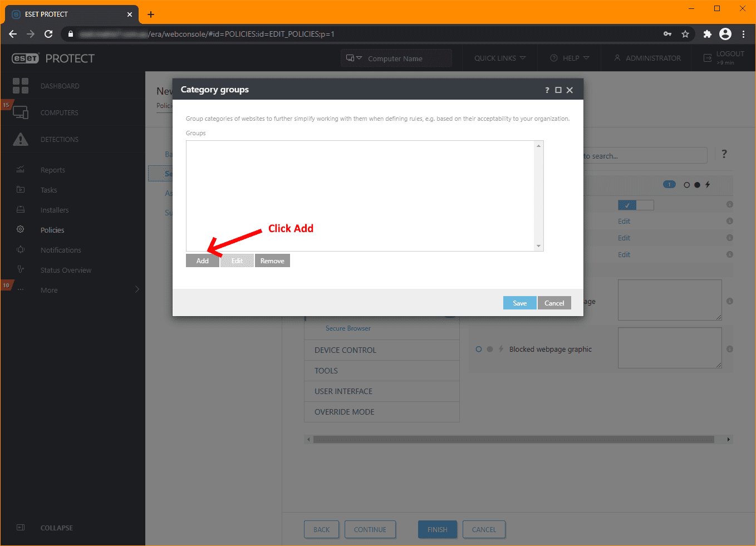Screen dimensions: 756x546
Task: Open a new browser tab
Action: click(x=151, y=14)
